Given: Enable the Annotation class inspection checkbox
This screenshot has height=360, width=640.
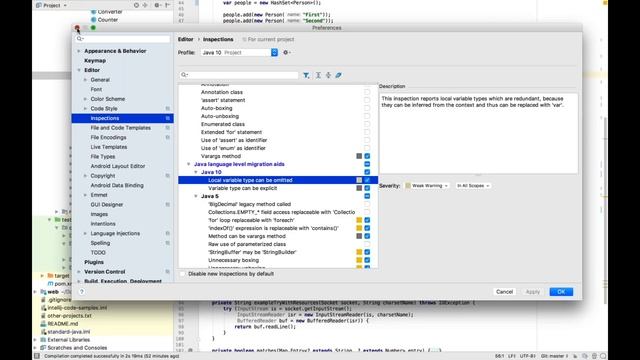Looking at the screenshot, I should 367,92.
